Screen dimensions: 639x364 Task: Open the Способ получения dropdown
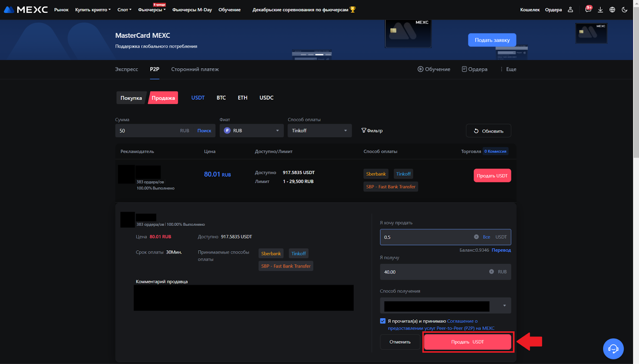tap(445, 306)
